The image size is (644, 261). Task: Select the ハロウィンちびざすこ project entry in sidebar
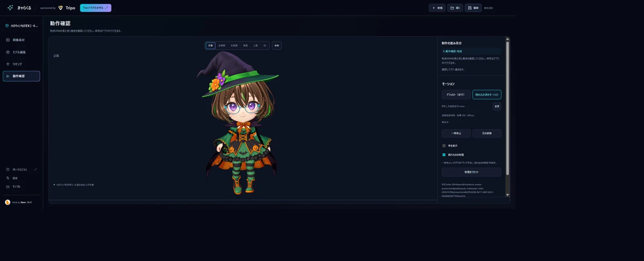pyautogui.click(x=21, y=26)
